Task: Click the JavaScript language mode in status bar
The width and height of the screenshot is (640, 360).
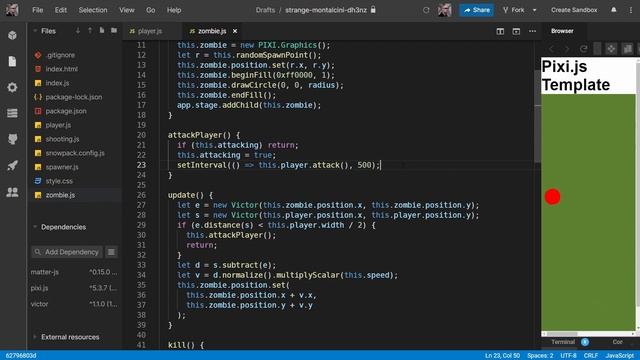Action: 619,356
